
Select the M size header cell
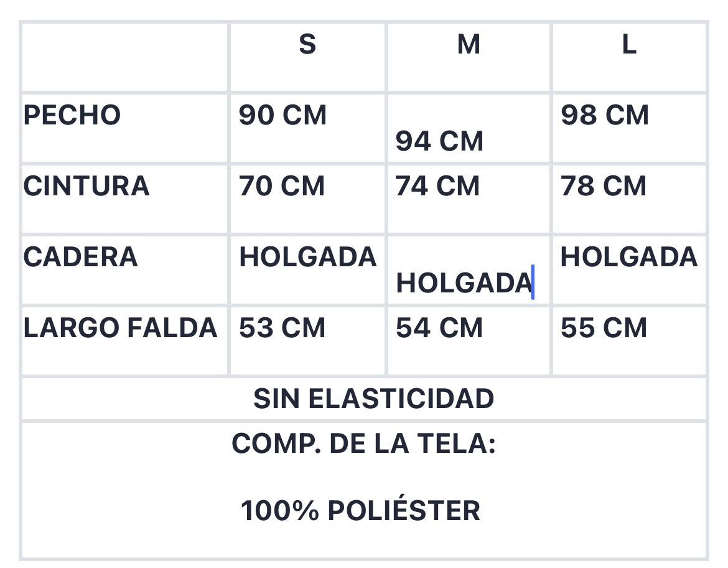(469, 57)
